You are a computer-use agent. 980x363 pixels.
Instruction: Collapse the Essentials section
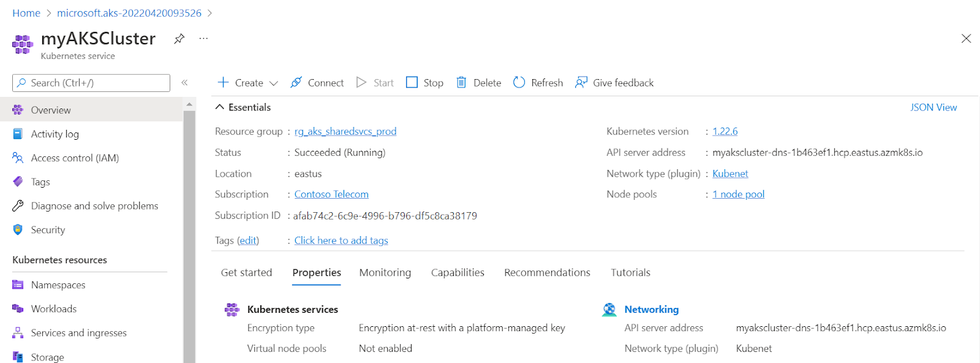point(220,107)
